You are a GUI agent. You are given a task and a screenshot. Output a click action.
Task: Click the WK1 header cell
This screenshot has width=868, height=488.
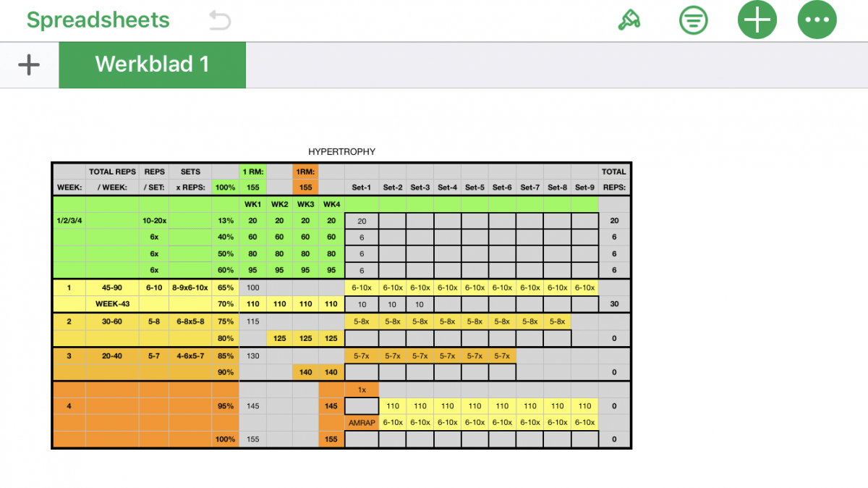pyautogui.click(x=252, y=204)
